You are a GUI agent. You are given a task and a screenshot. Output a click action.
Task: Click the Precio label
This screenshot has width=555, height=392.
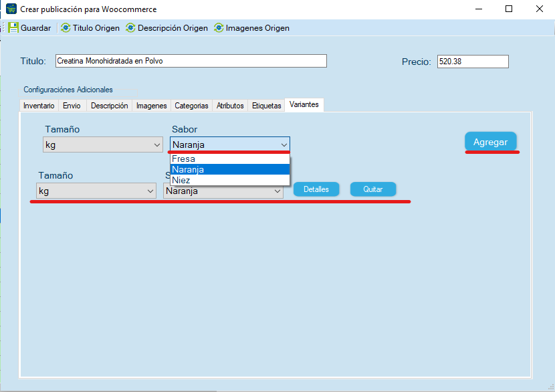pyautogui.click(x=416, y=62)
